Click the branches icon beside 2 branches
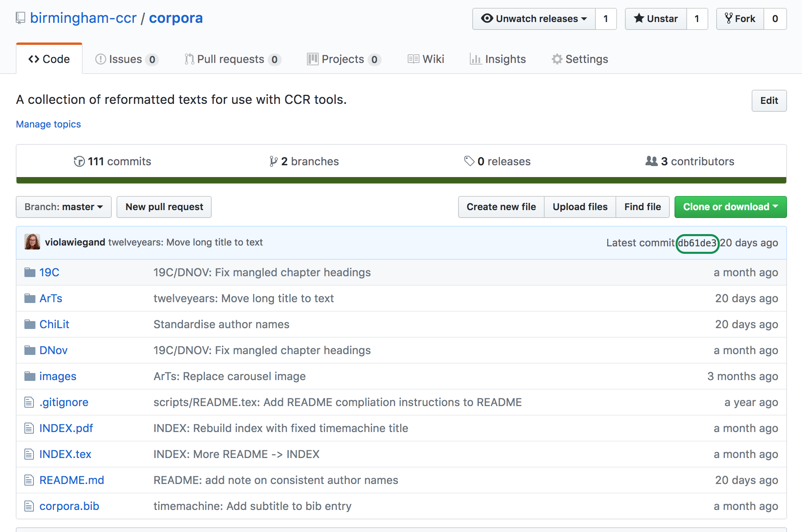The image size is (802, 532). tap(273, 161)
